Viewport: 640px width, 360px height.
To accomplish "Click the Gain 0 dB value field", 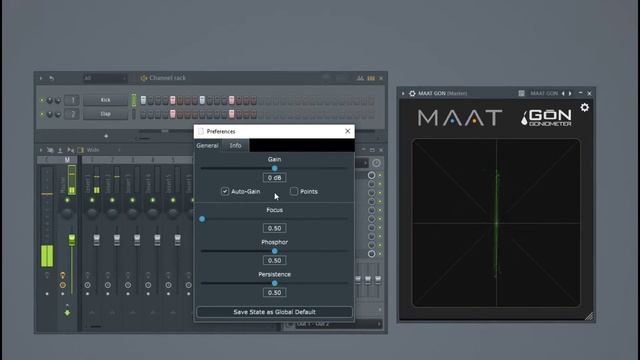I will pyautogui.click(x=274, y=178).
